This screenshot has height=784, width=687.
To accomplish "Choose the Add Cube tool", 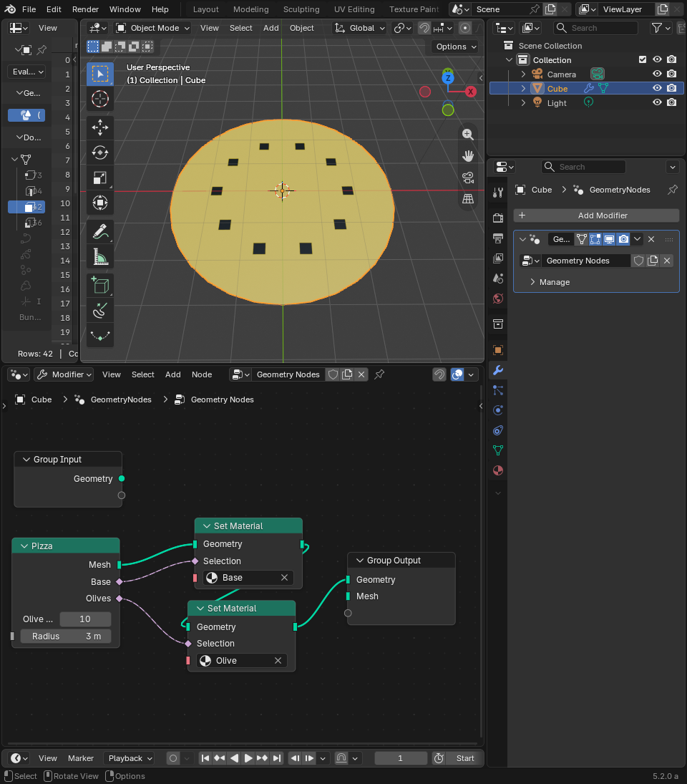I will pyautogui.click(x=100, y=286).
